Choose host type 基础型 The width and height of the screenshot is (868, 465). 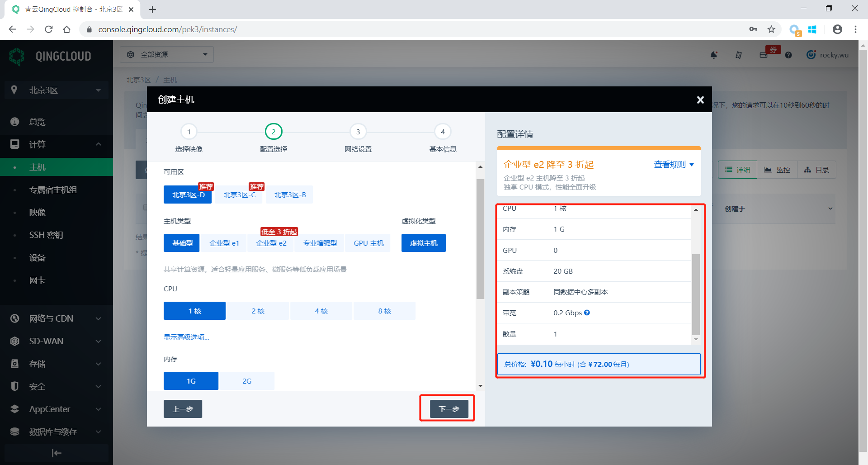(182, 243)
